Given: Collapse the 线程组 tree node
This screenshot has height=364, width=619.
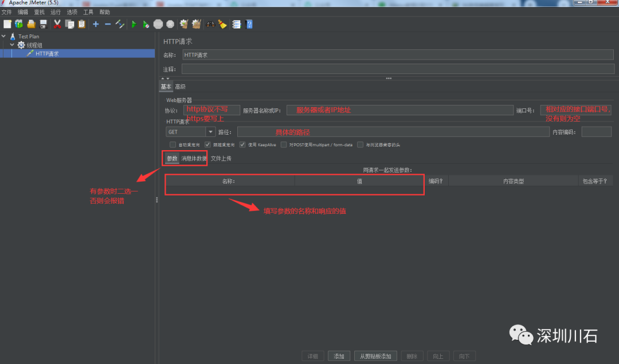Looking at the screenshot, I should pyautogui.click(x=12, y=45).
